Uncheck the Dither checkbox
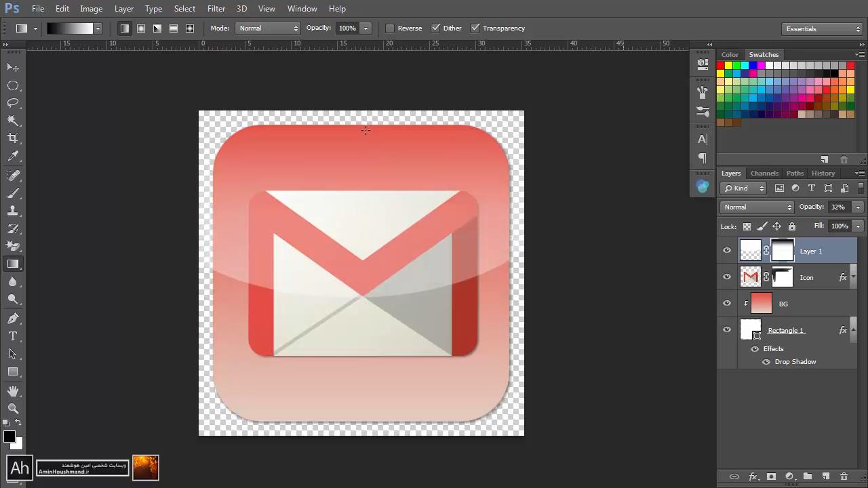The width and height of the screenshot is (868, 488). (x=436, y=28)
